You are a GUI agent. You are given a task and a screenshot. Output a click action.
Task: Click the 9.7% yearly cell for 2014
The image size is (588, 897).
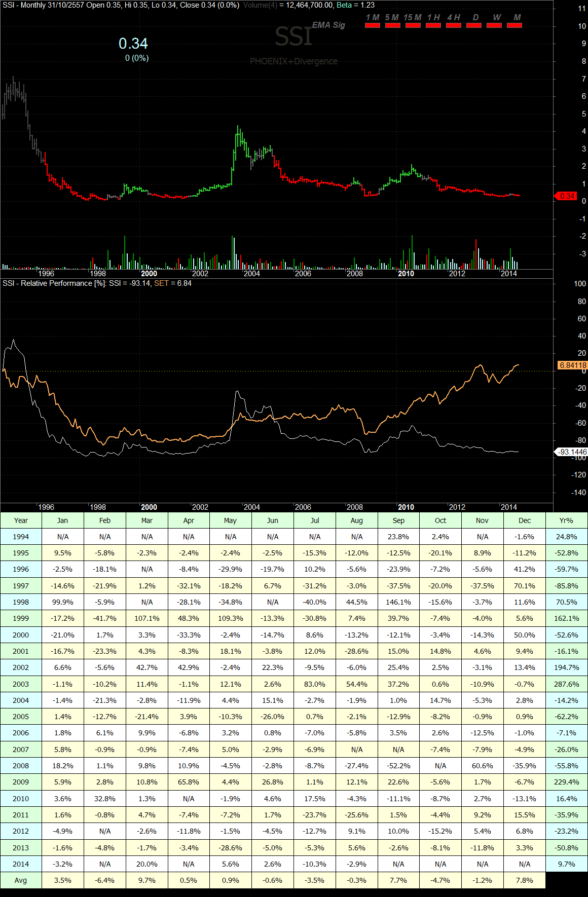click(566, 864)
